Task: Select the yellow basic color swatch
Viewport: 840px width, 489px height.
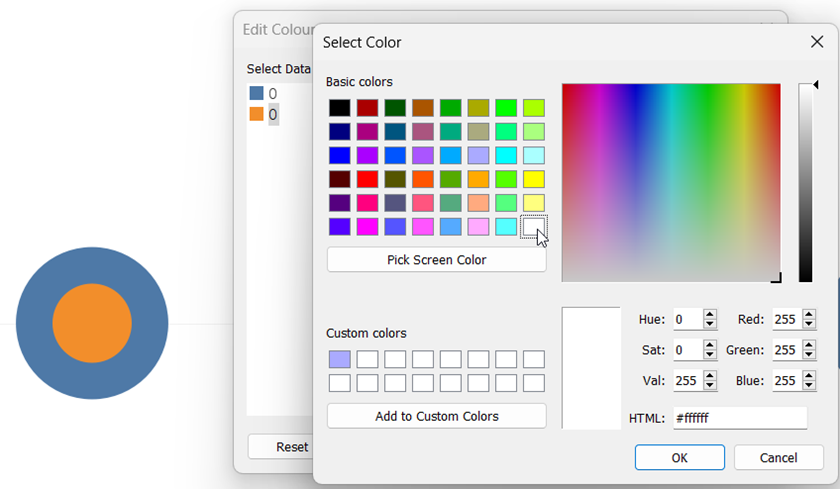Action: point(534,179)
